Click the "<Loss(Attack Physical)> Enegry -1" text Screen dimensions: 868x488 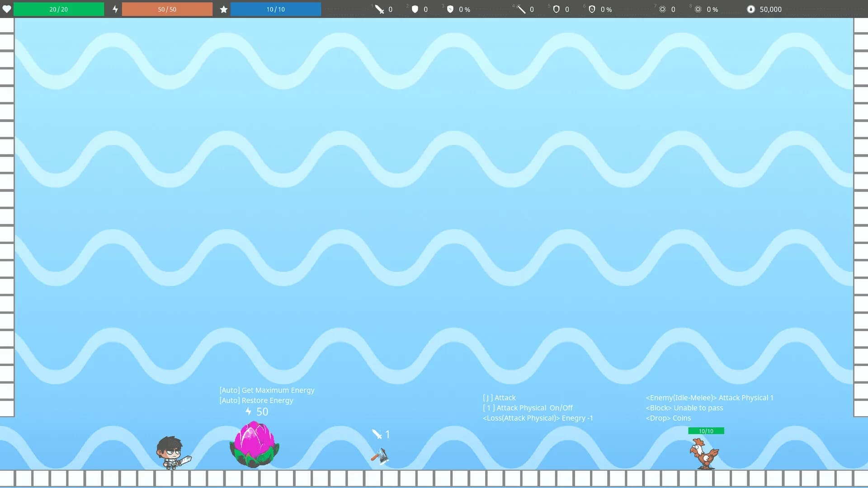pyautogui.click(x=538, y=418)
